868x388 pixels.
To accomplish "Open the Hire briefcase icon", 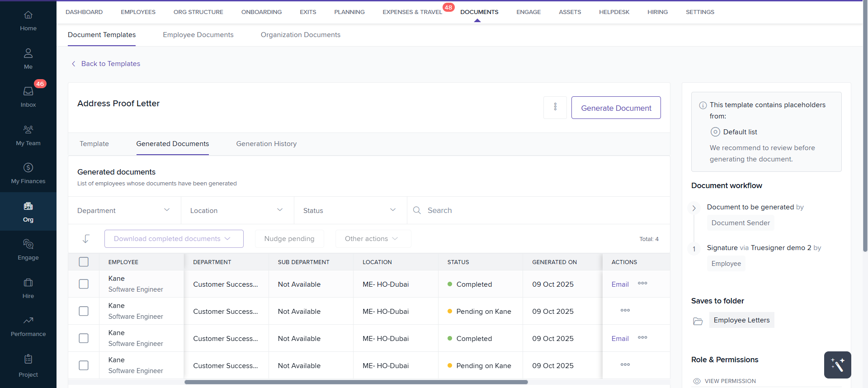I will [x=28, y=283].
